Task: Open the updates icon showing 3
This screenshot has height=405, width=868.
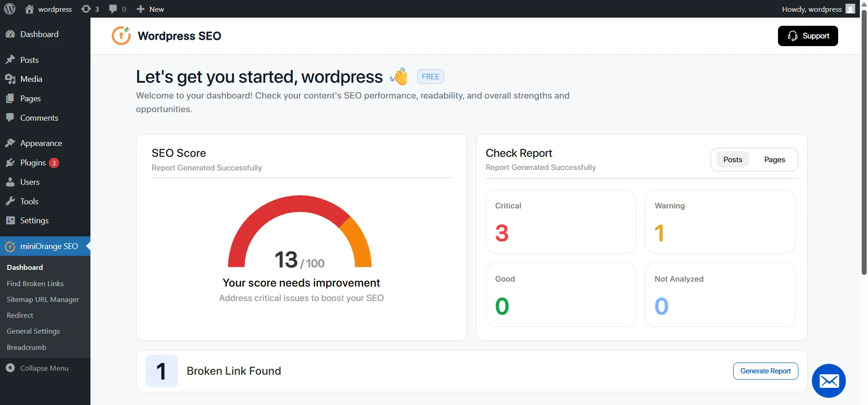Action: (86, 9)
